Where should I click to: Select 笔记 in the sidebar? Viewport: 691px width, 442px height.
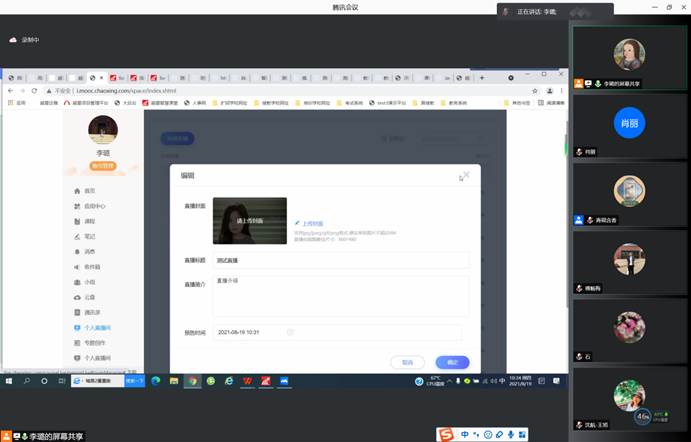90,236
